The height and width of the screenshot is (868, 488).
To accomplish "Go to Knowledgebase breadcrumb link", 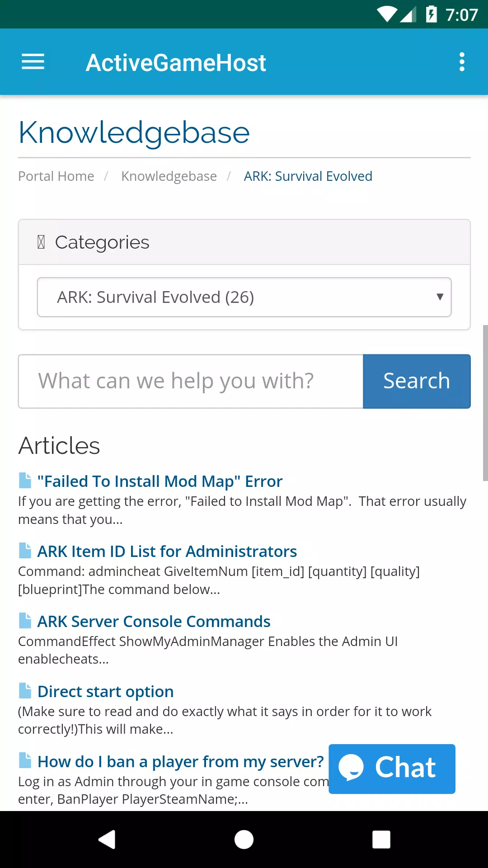I will (169, 176).
